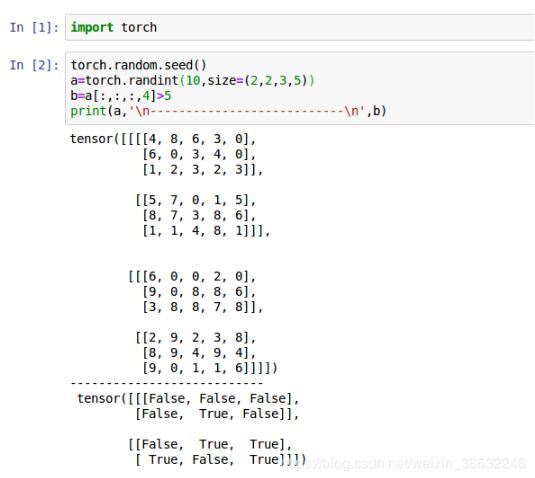Image resolution: width=535 pixels, height=478 pixels.
Task: Click the torch.random.seed() line
Action: pos(138,65)
